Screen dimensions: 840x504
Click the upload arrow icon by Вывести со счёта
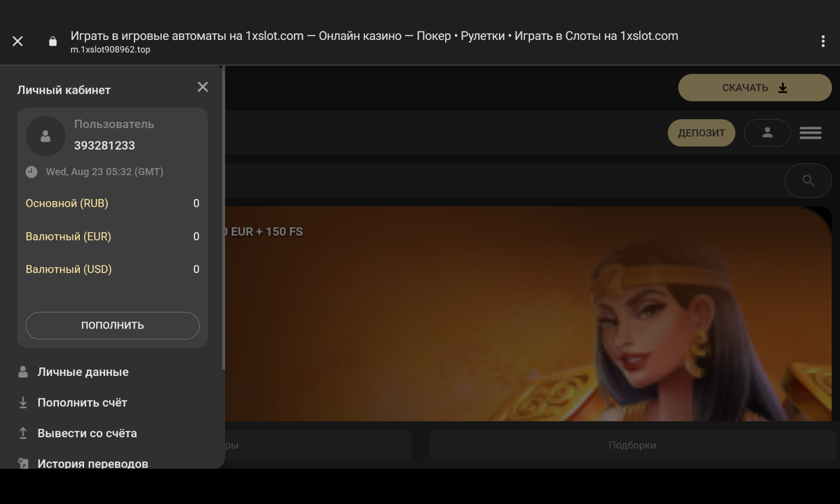[23, 433]
